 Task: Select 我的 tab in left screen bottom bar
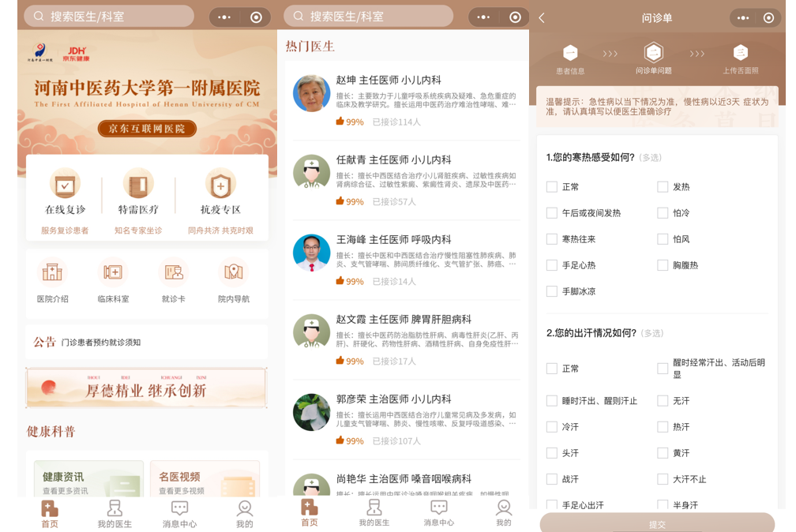(x=245, y=514)
